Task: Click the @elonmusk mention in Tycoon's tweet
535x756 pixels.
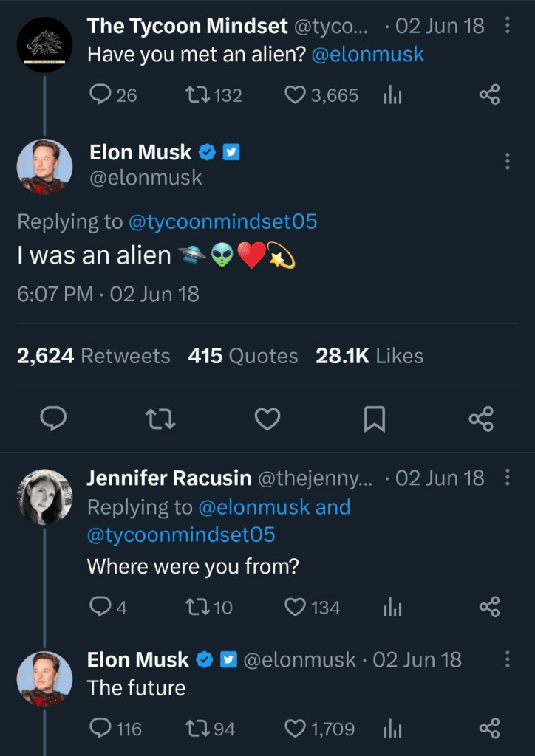Action: click(x=368, y=55)
